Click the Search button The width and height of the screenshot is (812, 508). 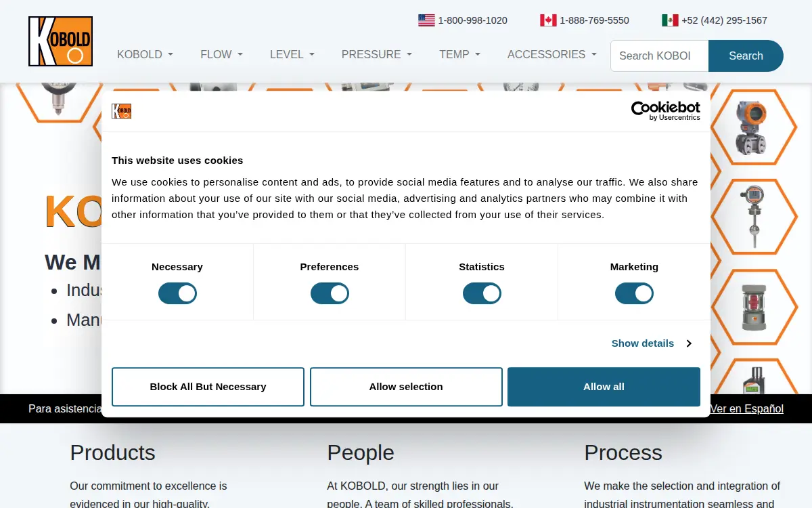point(746,56)
